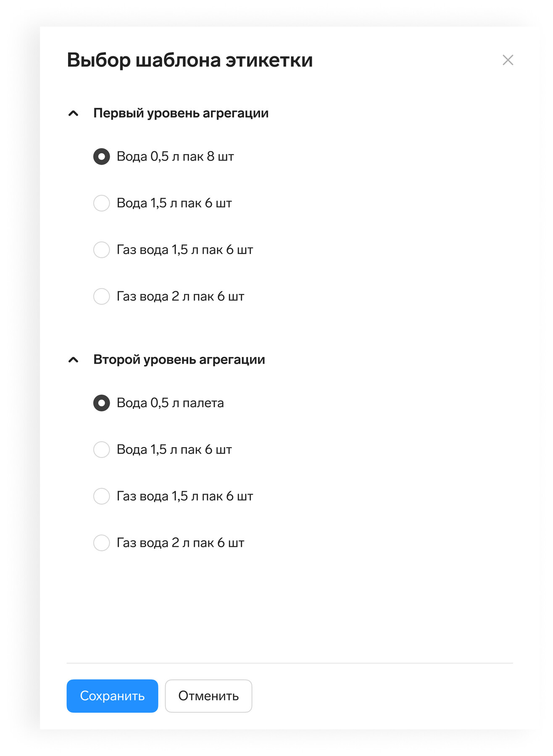Collapse the Второй уровень агрегации chevron
Screen dimensions: 553x756
[73, 360]
